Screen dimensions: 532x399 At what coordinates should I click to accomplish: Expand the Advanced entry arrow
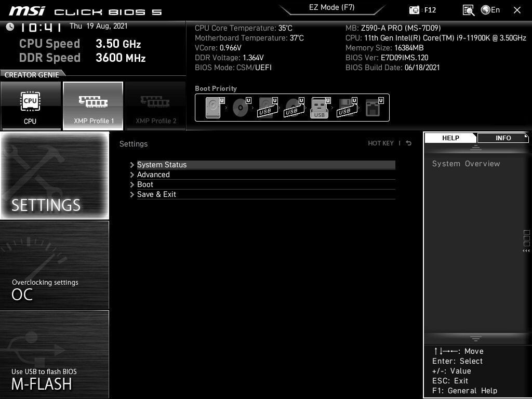132,175
